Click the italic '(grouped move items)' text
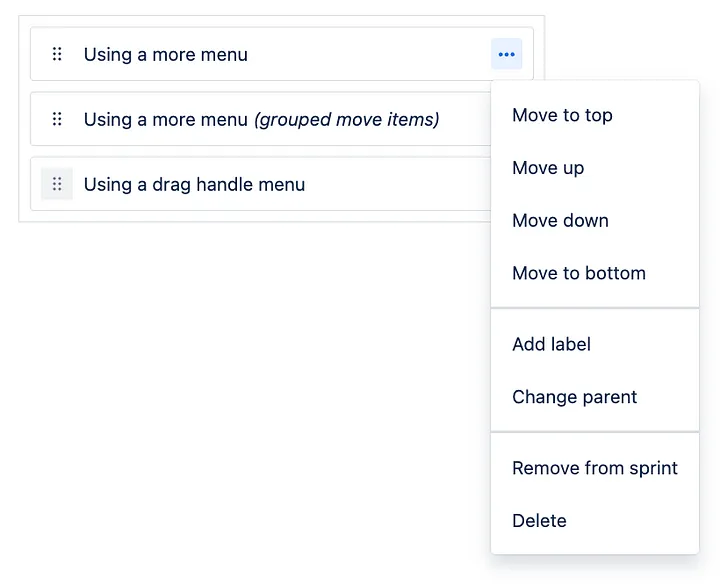 [346, 119]
